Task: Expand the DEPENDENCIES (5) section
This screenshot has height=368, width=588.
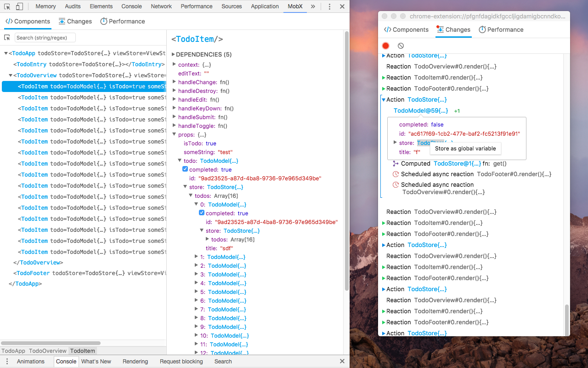Action: (174, 54)
